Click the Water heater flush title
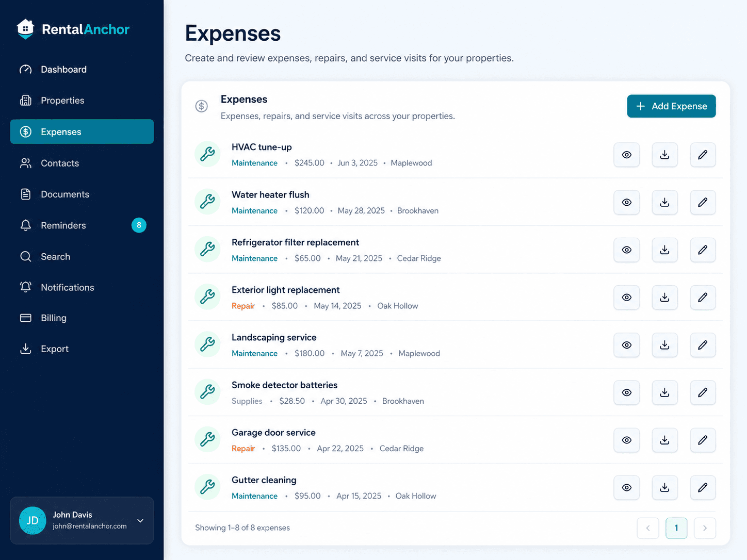The image size is (747, 560). 270,194
